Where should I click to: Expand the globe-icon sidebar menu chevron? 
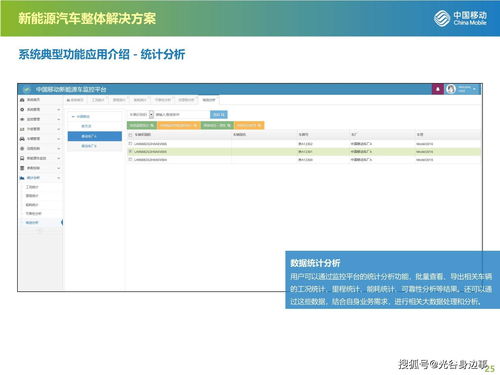pyautogui.click(x=59, y=148)
